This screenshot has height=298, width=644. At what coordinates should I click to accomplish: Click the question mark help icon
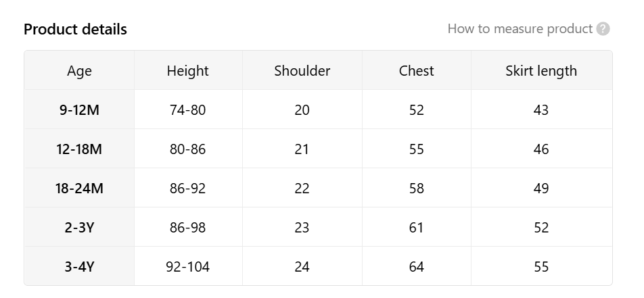(603, 29)
